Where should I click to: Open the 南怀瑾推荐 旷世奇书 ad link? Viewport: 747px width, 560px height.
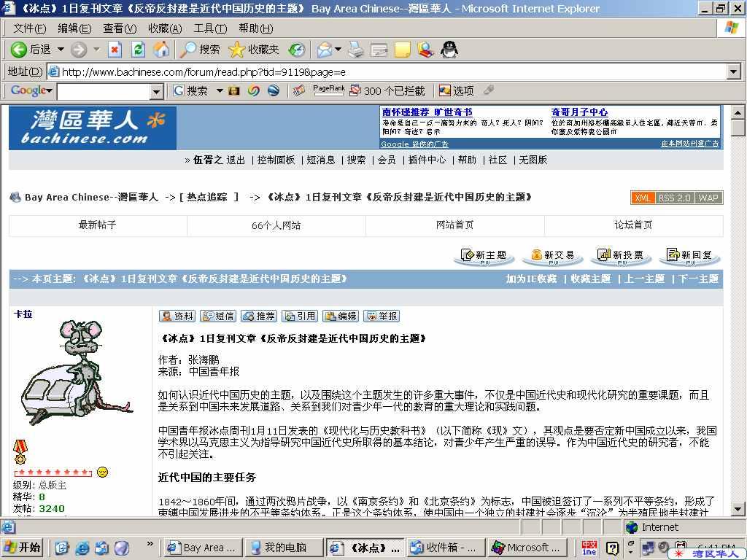point(427,112)
